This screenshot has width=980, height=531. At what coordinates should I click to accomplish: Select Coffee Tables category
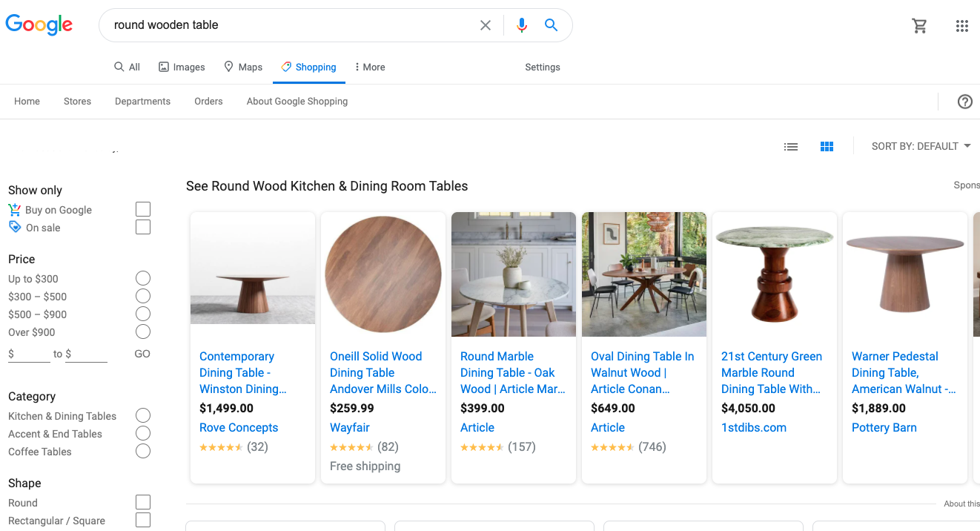pos(143,451)
